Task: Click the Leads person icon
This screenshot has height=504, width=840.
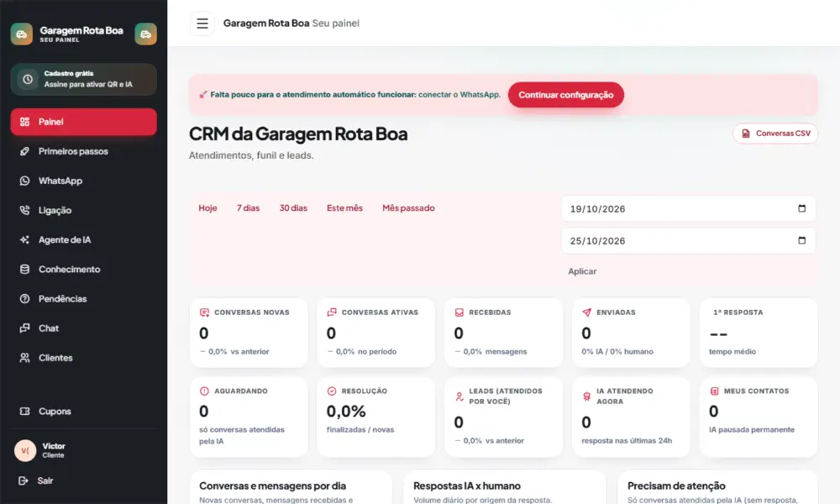Action: (x=459, y=396)
